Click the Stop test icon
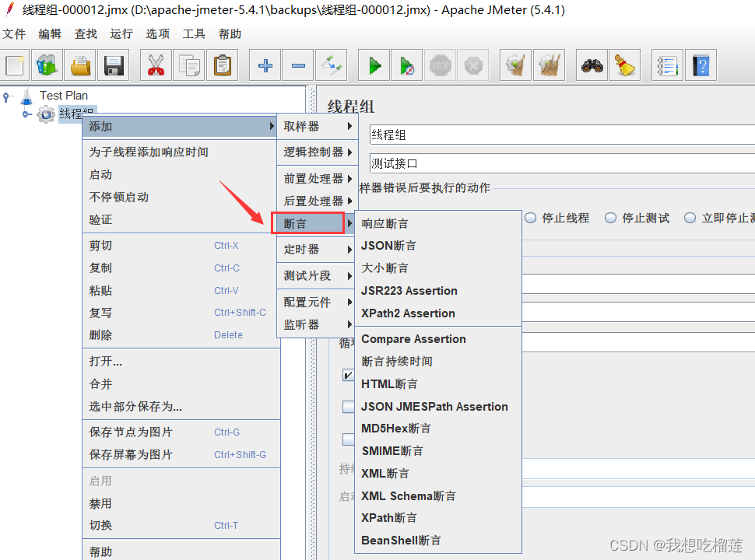This screenshot has height=560, width=755. pos(440,65)
